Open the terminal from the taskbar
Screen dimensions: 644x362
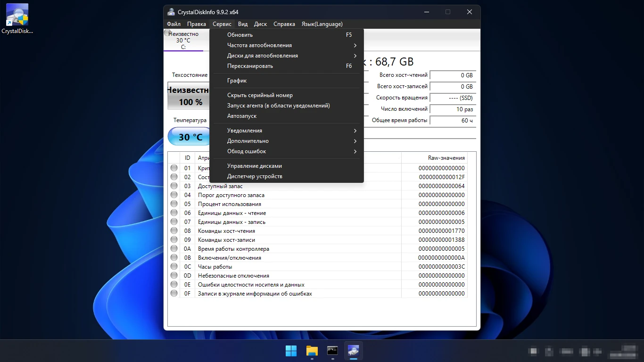[333, 351]
